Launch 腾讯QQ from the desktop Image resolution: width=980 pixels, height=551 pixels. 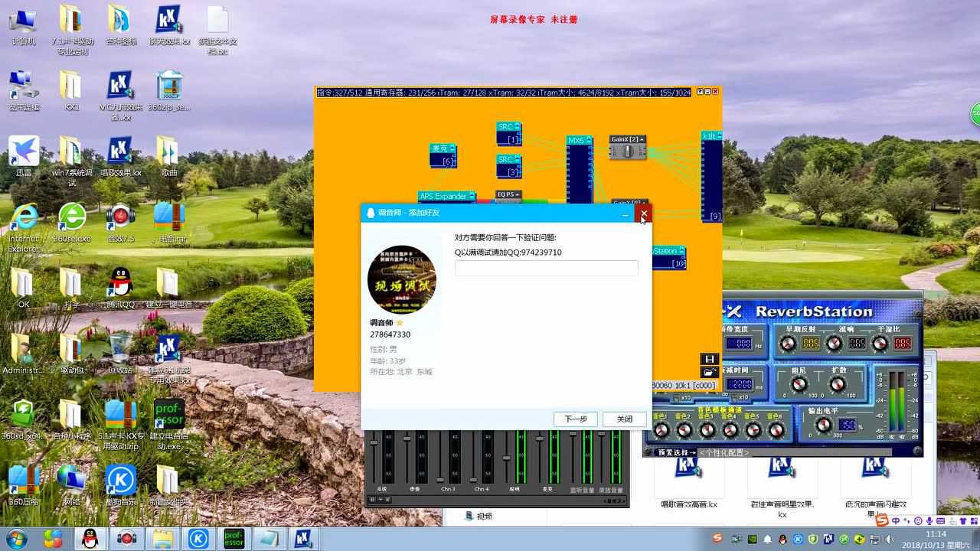click(120, 289)
